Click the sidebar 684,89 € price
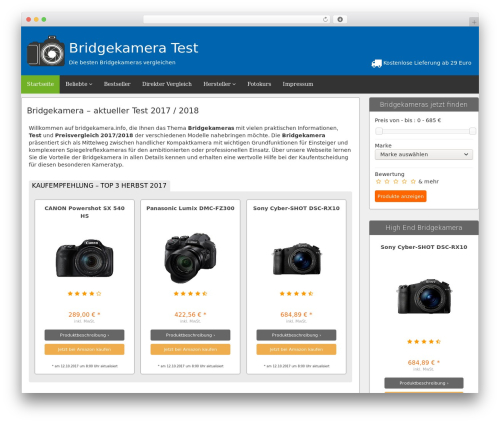The image size is (500, 423). pos(423,362)
